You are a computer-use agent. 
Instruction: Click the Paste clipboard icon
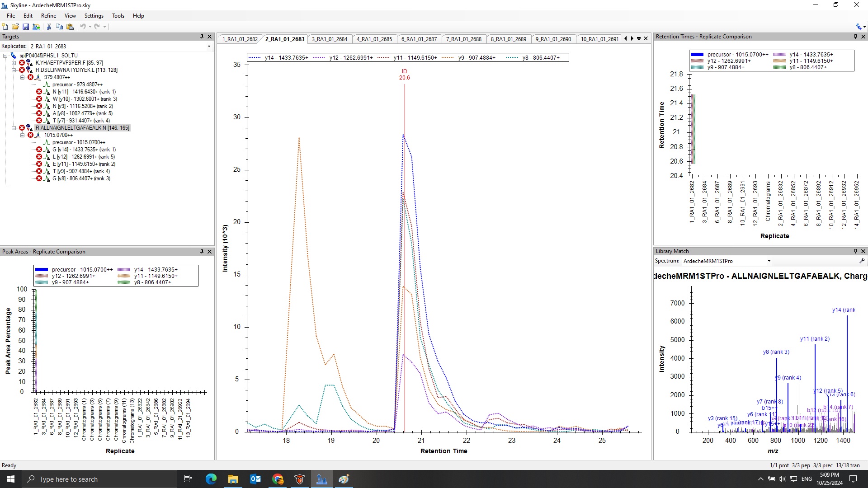[x=70, y=27]
